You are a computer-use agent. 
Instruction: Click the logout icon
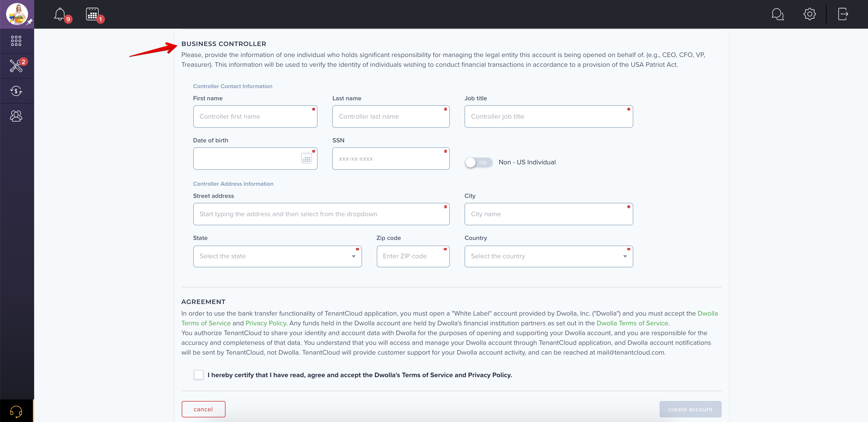843,14
